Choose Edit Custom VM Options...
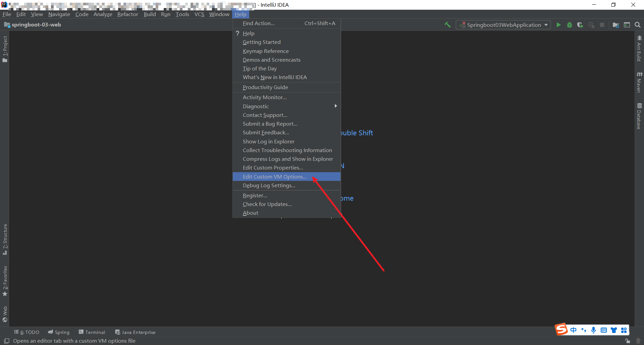This screenshot has height=345, width=644. [x=286, y=177]
